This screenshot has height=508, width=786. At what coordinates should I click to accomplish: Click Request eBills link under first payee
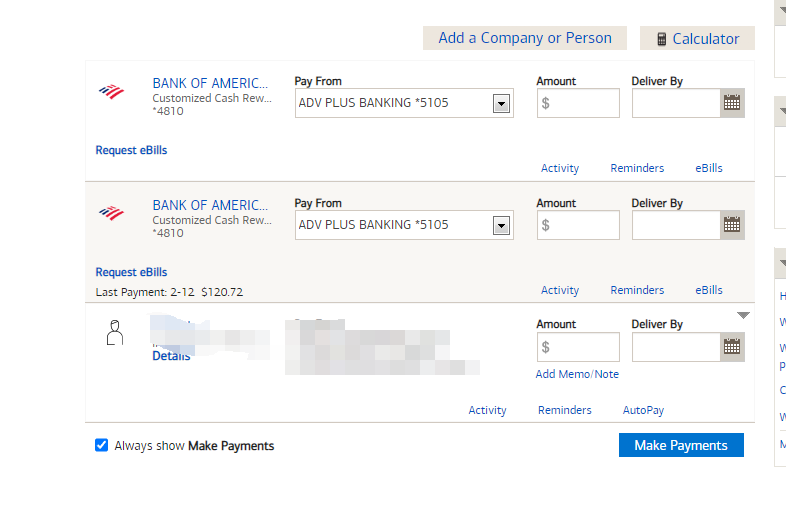(x=131, y=150)
